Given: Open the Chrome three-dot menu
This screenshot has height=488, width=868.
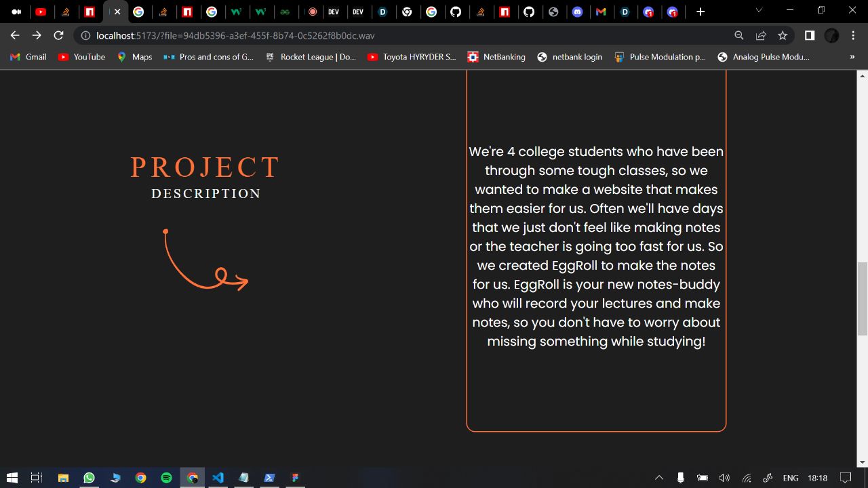Looking at the screenshot, I should tap(853, 35).
